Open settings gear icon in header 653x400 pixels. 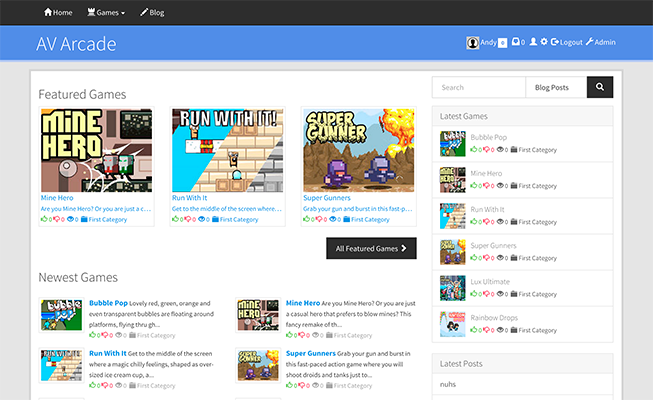[544, 42]
